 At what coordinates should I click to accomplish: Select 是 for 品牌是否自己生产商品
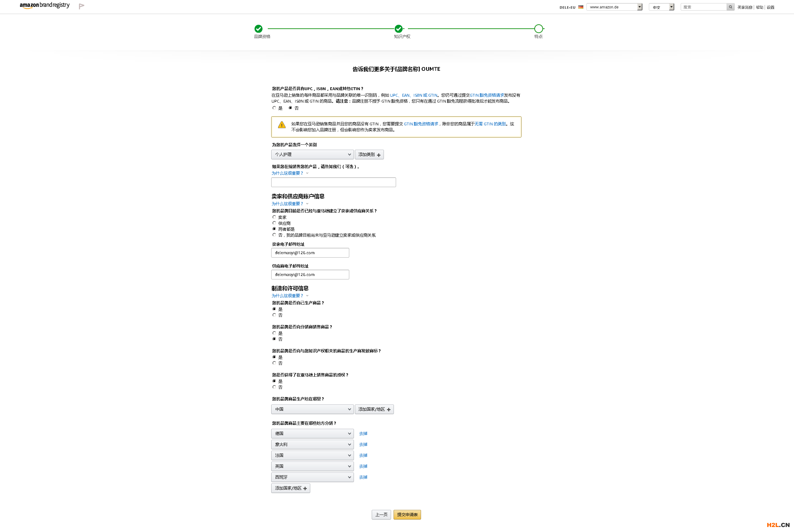pos(274,309)
